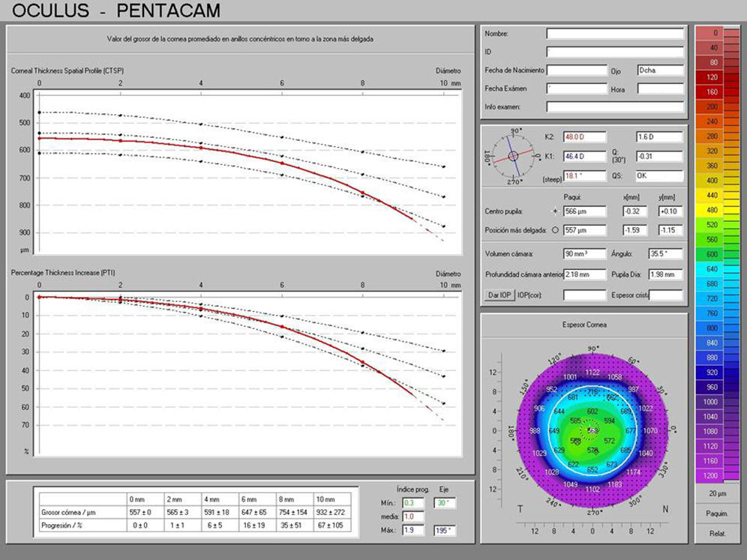Click the K2 value field 48.0 D
The width and height of the screenshot is (747, 560).
tap(584, 137)
